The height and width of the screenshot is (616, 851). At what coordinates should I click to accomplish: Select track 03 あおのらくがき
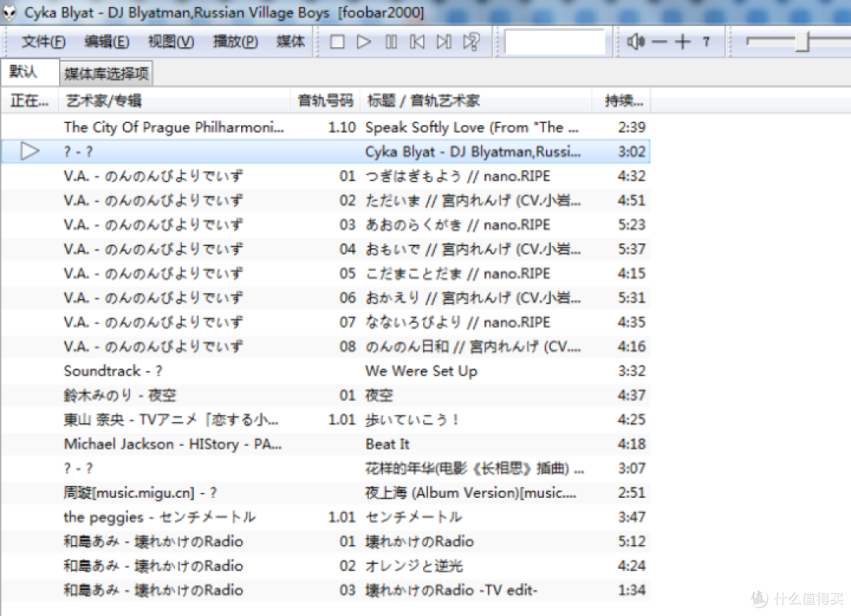point(325,225)
